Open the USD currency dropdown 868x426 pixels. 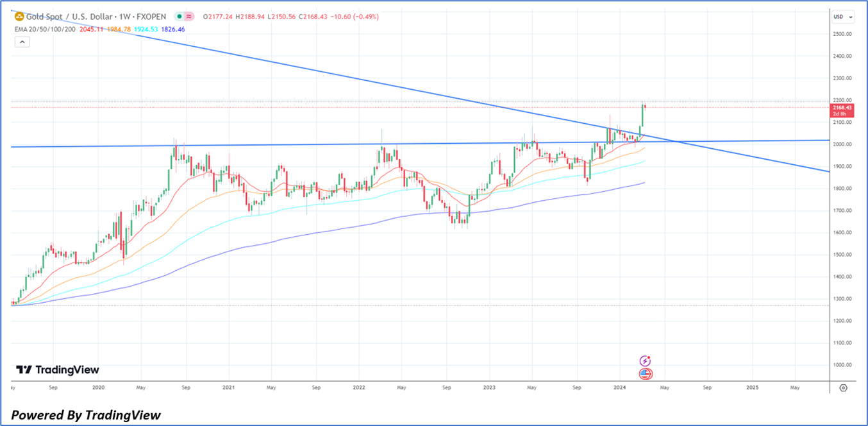click(842, 17)
